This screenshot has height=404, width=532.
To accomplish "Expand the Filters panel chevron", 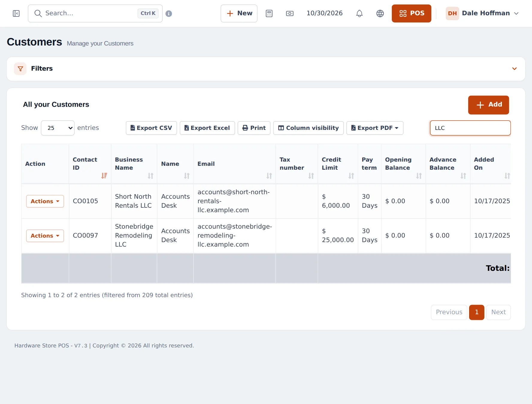I will tap(514, 69).
